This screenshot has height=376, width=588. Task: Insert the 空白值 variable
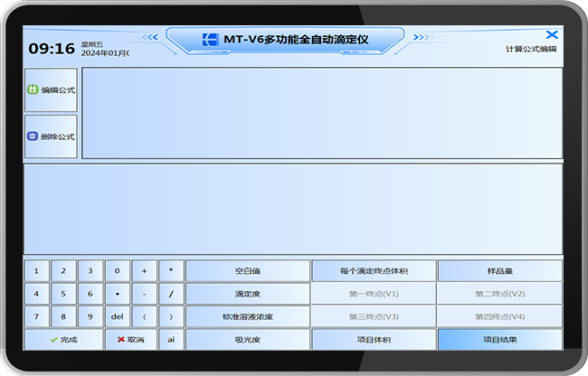tap(247, 270)
